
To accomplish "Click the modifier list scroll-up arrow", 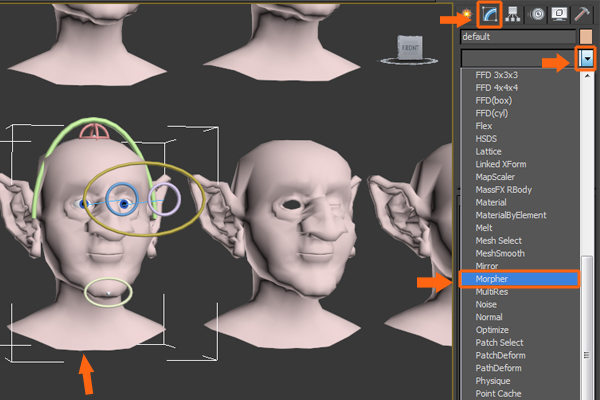I will (587, 76).
